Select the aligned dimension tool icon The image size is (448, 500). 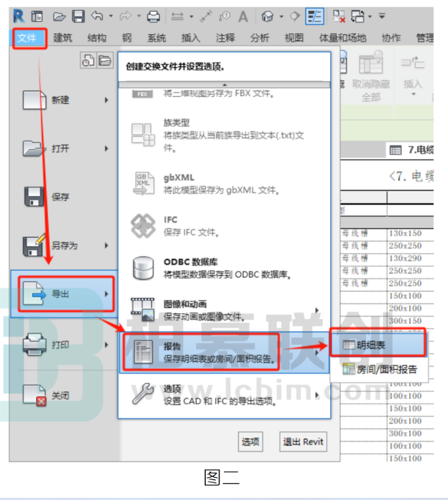click(177, 16)
